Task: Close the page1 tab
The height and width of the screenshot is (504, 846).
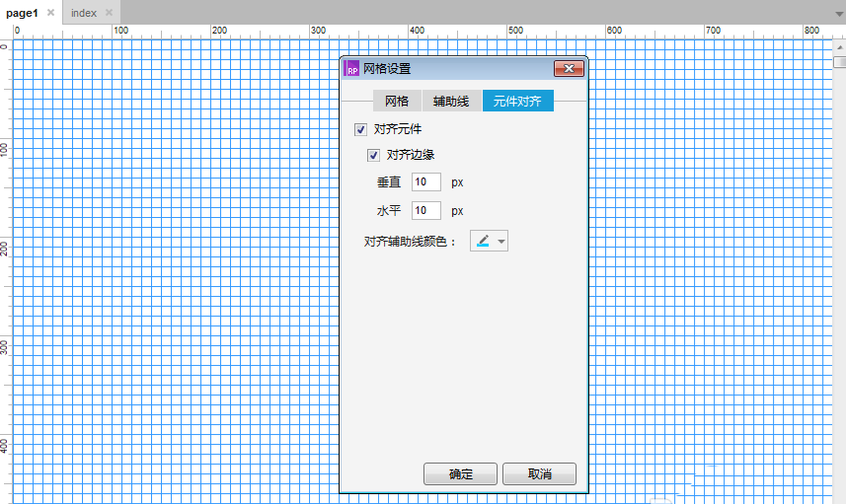Action: [50, 13]
